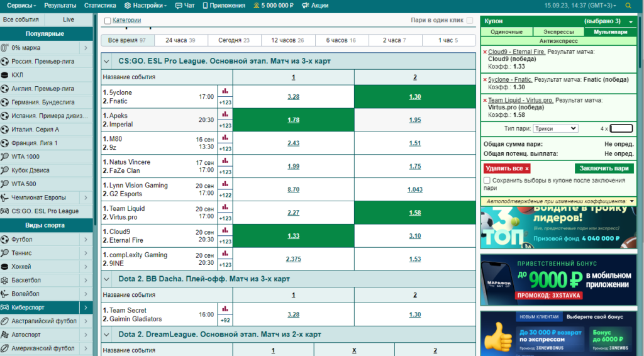Filter events by 24 часа
Screen dimensions: 644x356
(x=180, y=40)
